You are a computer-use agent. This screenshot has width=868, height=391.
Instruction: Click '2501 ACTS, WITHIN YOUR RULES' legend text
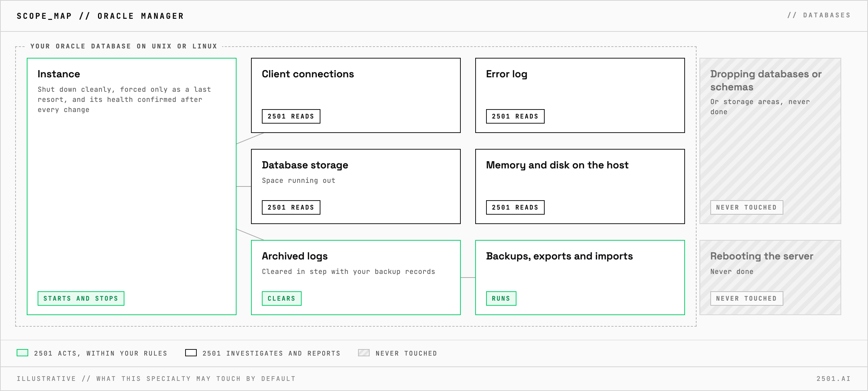pos(101,353)
